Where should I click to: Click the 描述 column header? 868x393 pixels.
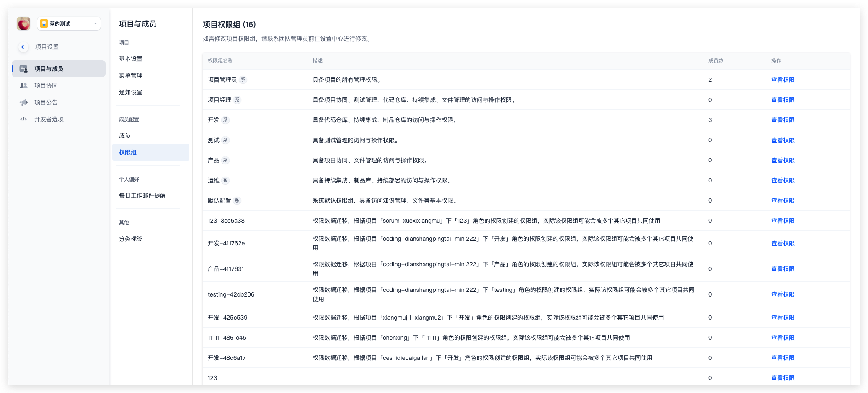coord(318,61)
